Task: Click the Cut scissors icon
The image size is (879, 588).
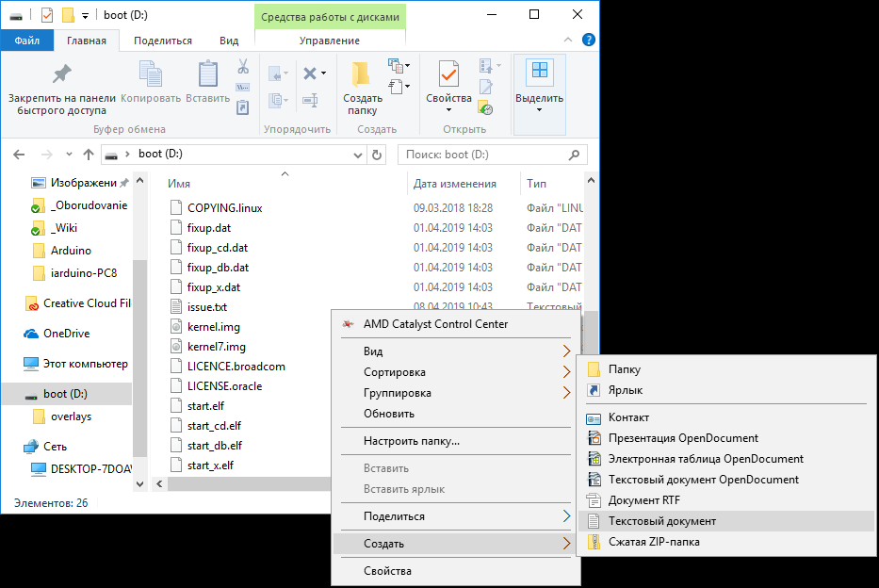Action: click(243, 66)
